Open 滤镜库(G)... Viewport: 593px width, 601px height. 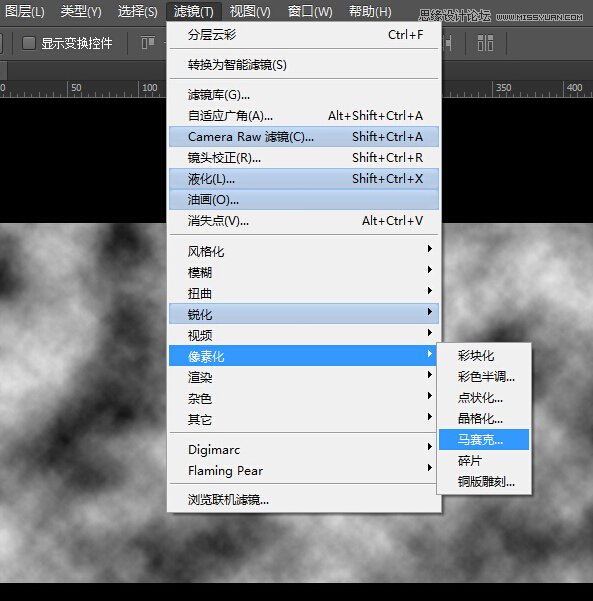[x=304, y=95]
